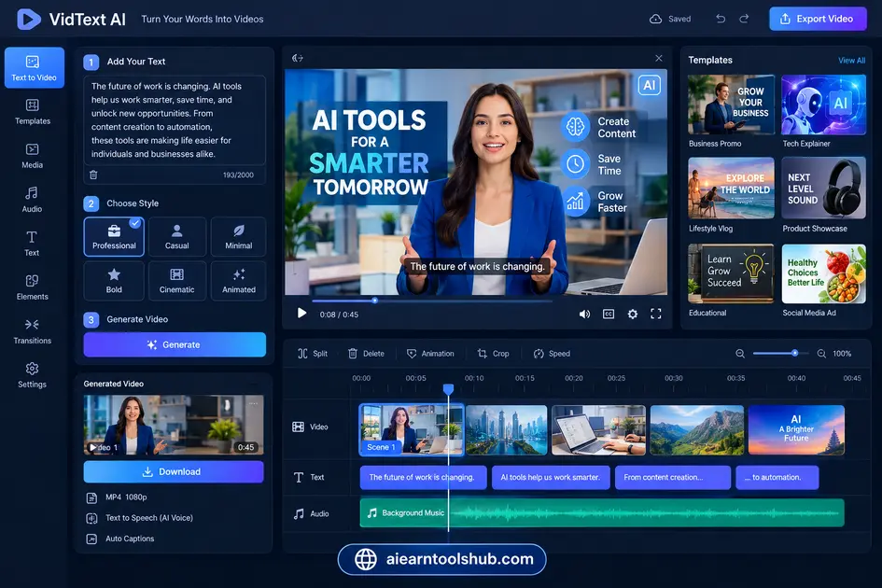Image resolution: width=882 pixels, height=588 pixels.
Task: Select the Scene 1 video clip
Action: [x=412, y=429]
